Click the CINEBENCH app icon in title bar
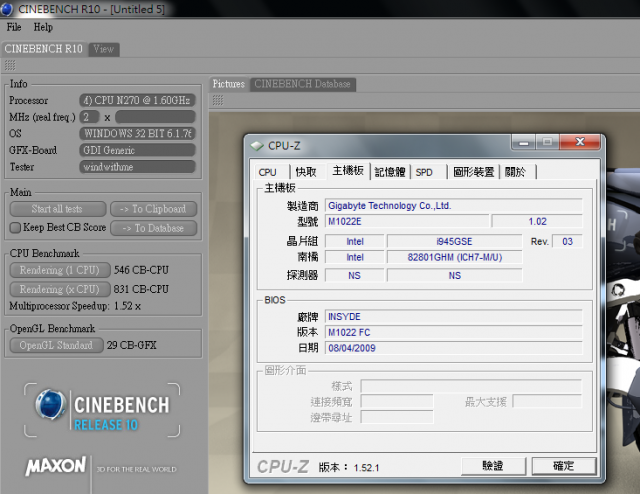Screen dimensions: 640x494 point(6,9)
